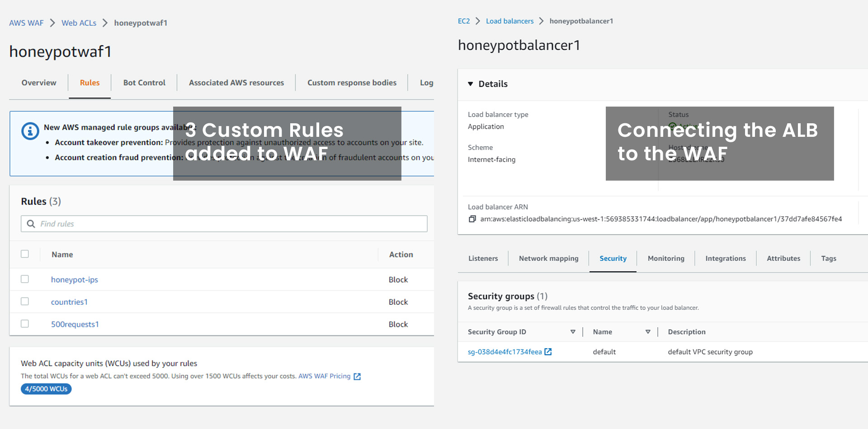Open the honeypot-ips rule link
868x429 pixels.
(75, 280)
